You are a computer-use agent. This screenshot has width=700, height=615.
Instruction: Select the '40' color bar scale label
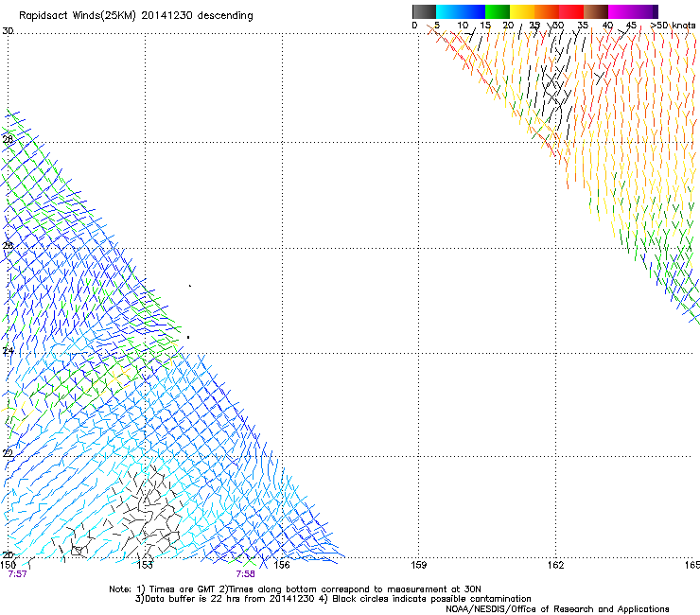click(607, 26)
